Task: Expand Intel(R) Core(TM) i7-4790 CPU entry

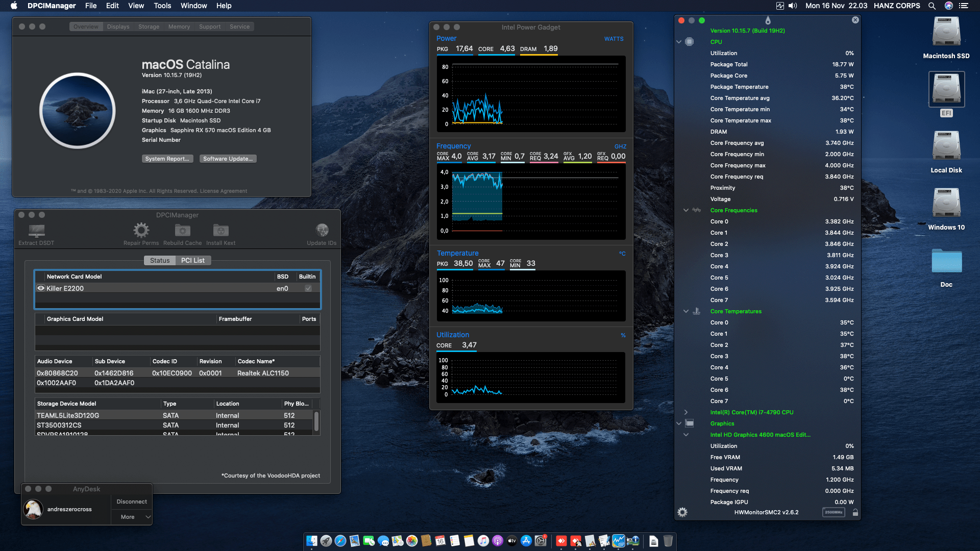Action: pyautogui.click(x=685, y=412)
